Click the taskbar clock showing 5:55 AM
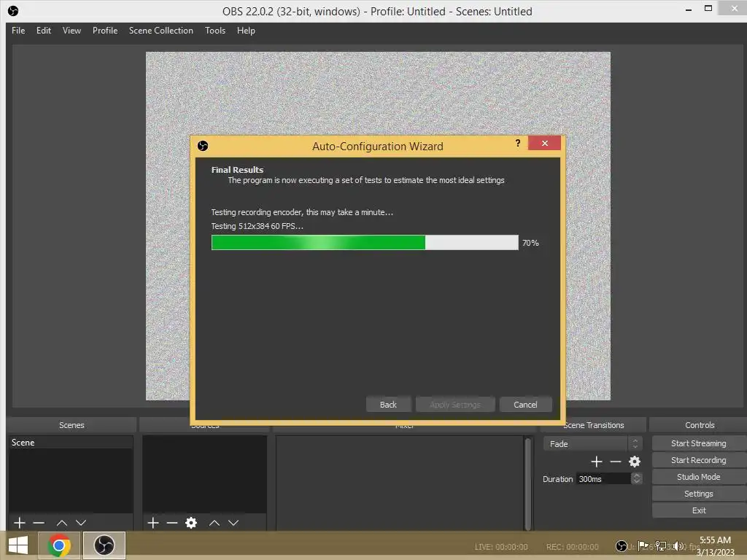This screenshot has height=560, width=747. [715, 545]
